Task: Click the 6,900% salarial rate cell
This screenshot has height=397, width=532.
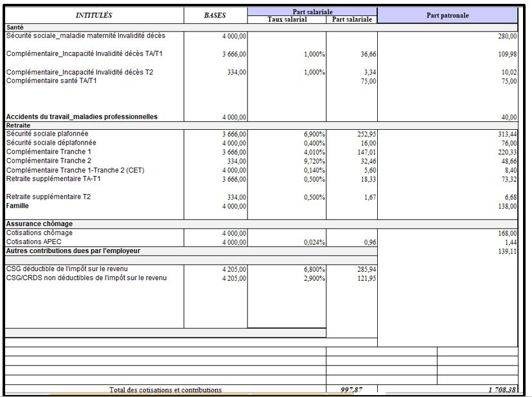Action: [x=314, y=134]
